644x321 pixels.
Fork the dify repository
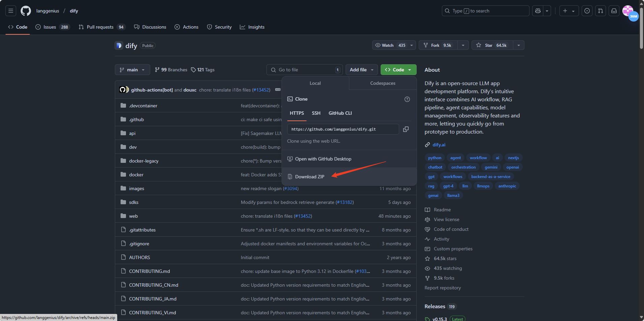click(x=438, y=45)
